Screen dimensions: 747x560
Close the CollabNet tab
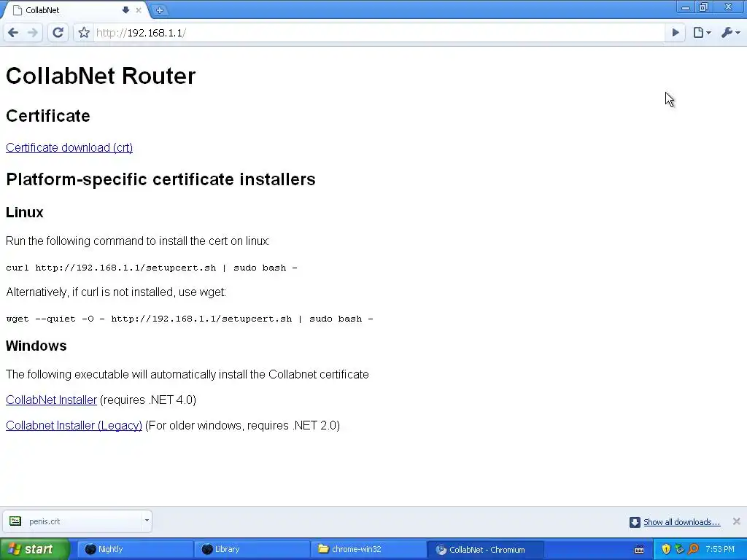138,10
